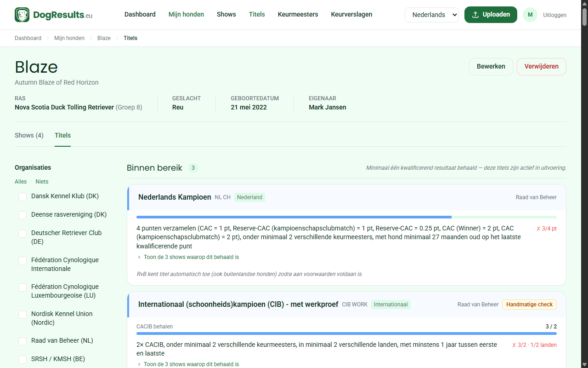Click the Uploaden button
The image size is (588, 368).
(x=491, y=15)
